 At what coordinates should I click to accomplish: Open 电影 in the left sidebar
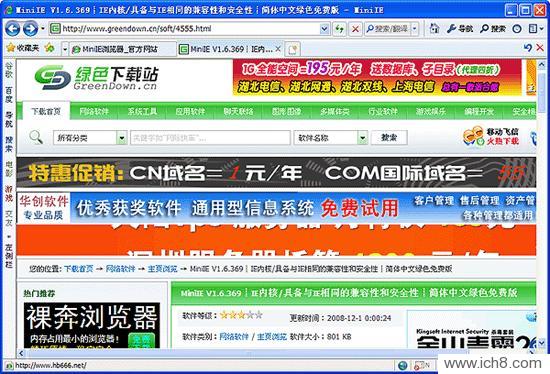(9, 168)
